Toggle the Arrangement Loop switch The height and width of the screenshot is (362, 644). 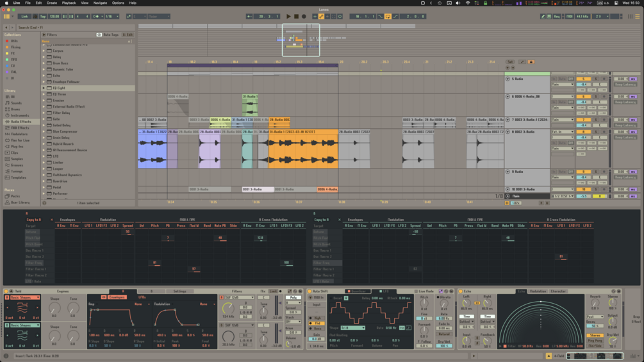tap(388, 17)
